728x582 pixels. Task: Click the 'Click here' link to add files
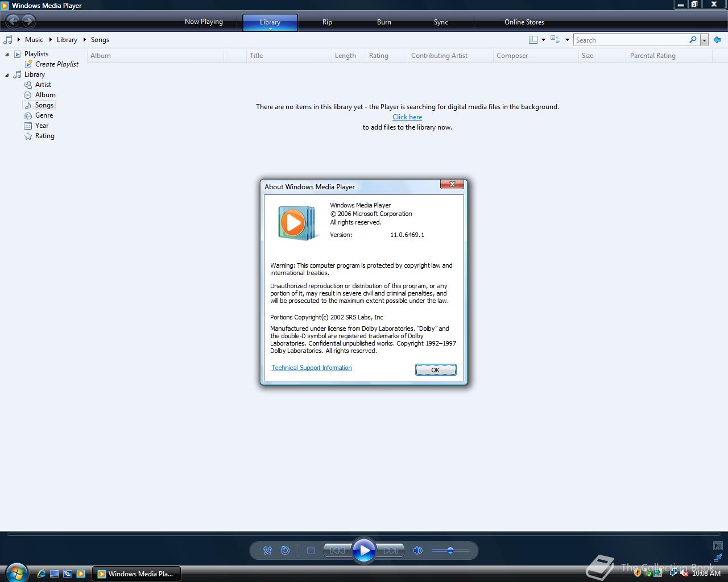click(x=407, y=117)
